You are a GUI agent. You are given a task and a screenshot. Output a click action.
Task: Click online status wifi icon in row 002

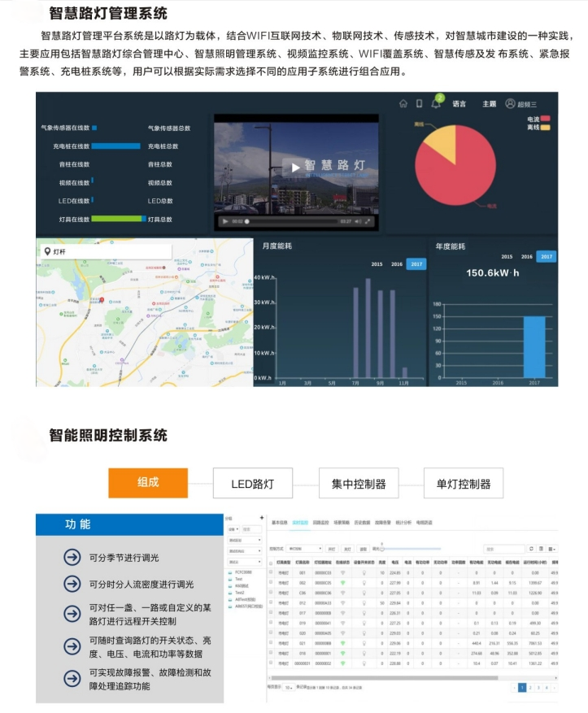pos(343,582)
